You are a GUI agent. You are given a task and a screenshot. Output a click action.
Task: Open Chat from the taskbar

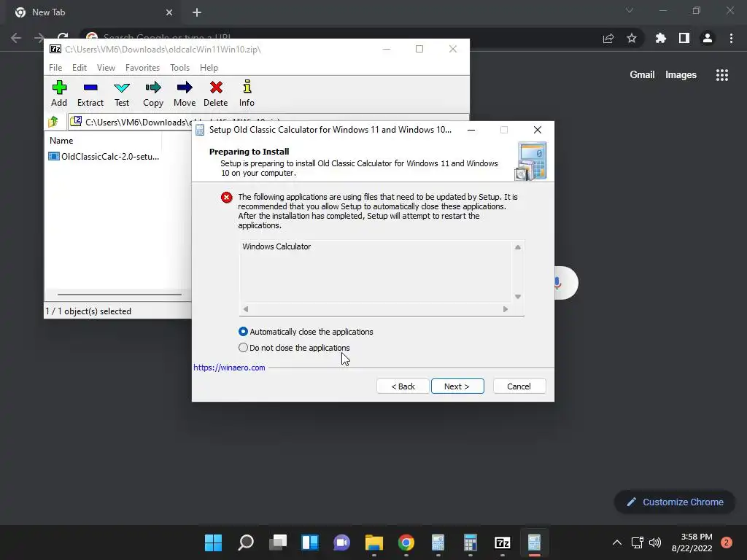(341, 542)
